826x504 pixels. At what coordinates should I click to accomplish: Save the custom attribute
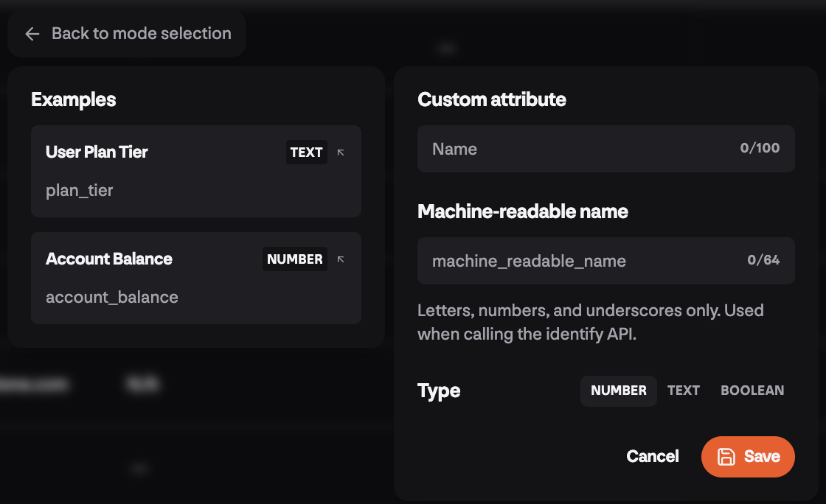[x=748, y=457]
